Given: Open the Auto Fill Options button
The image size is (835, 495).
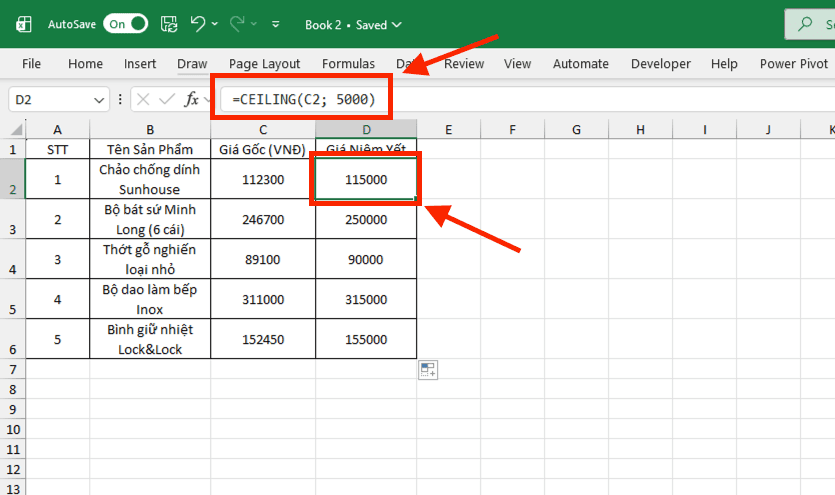Looking at the screenshot, I should tap(428, 370).
